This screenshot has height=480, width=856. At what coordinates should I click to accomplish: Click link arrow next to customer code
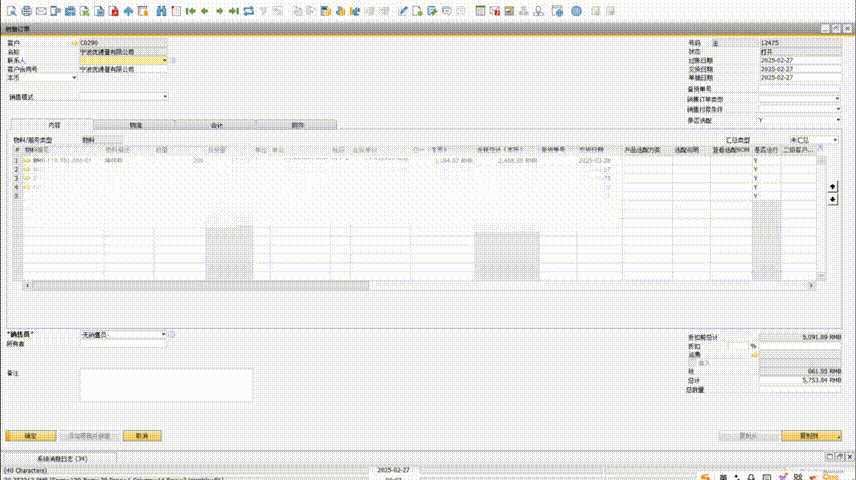click(x=74, y=44)
